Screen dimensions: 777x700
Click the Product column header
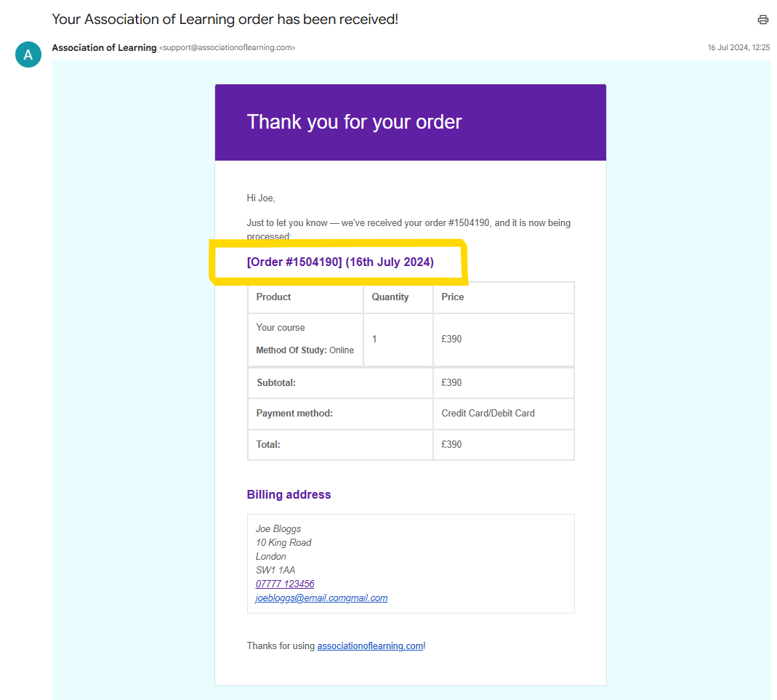pyautogui.click(x=274, y=297)
